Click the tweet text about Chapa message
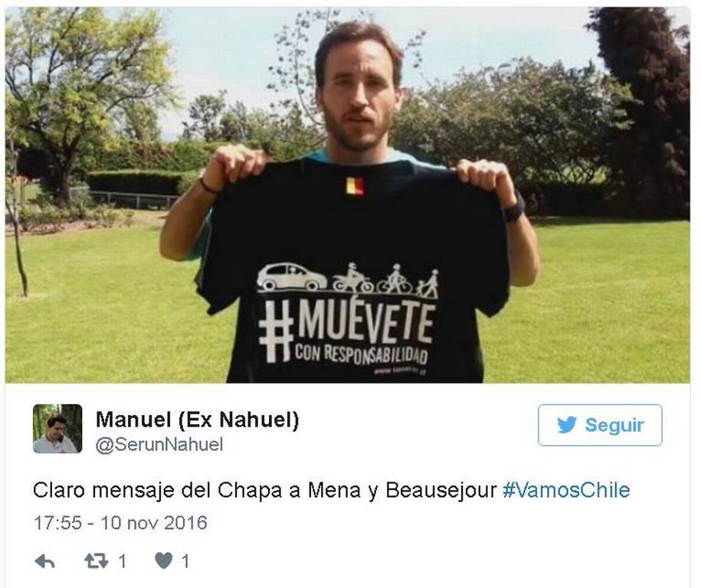 point(264,490)
